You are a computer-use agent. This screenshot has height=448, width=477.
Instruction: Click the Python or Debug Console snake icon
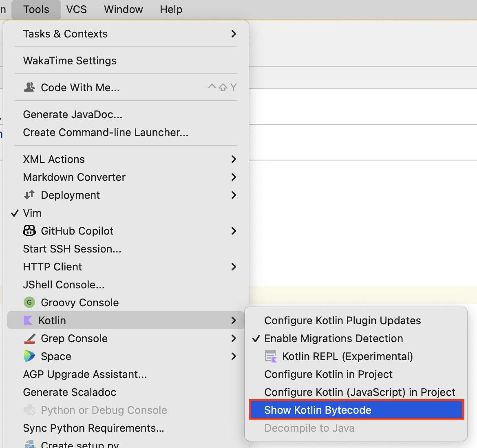[x=30, y=410]
